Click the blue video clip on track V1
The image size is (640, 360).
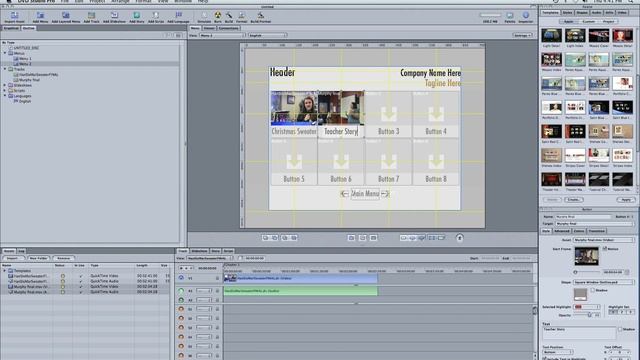[301, 278]
